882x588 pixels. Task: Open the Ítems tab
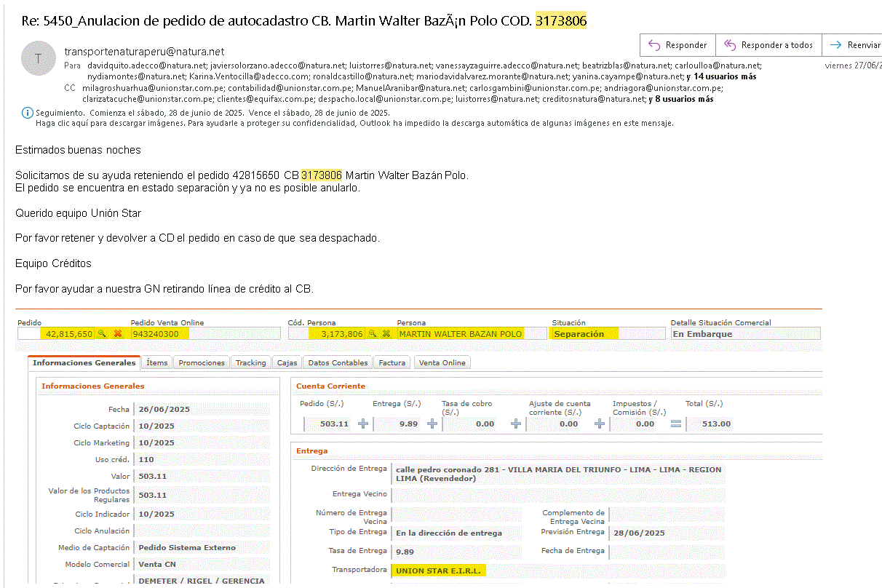[156, 362]
